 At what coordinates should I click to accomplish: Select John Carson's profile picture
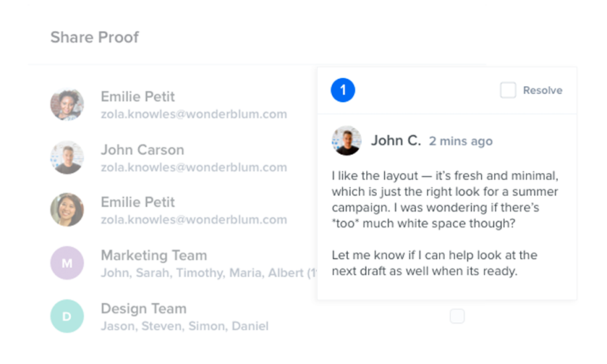tap(67, 157)
